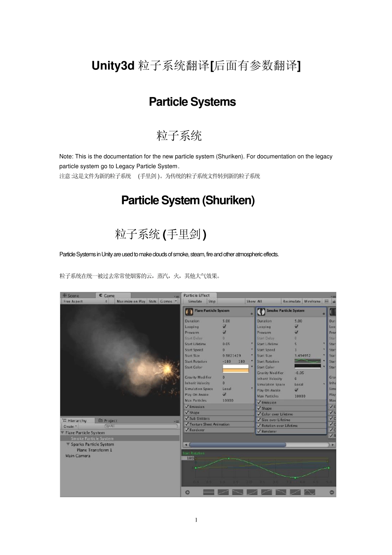Viewport: 392px width, 555px height.
Task: Toggle Looping checkbox in Flare Particle System
Action: click(x=224, y=326)
